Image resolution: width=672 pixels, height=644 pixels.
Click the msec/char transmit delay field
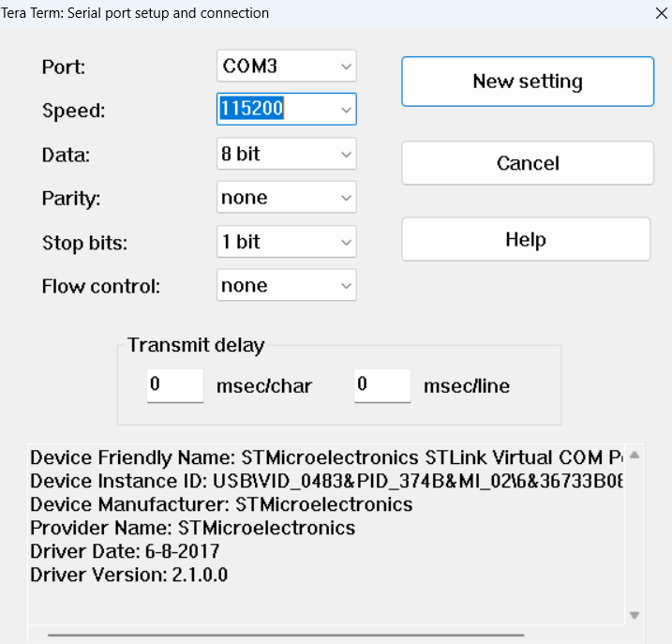[x=175, y=385]
